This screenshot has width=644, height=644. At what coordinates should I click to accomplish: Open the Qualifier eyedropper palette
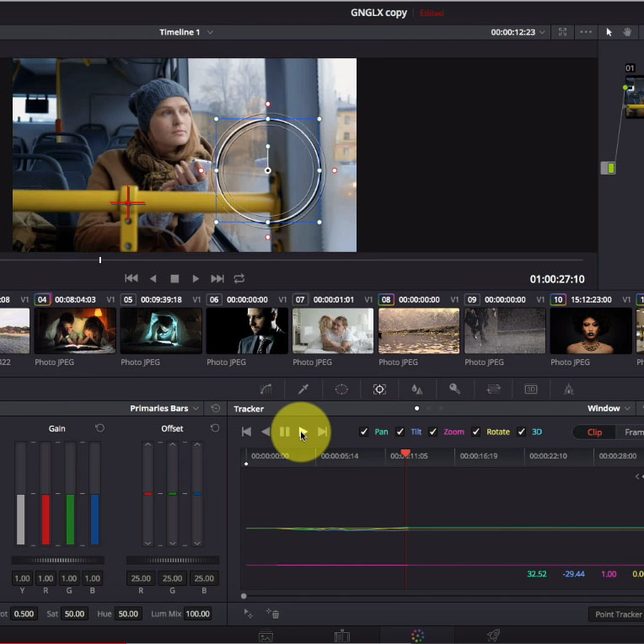(x=303, y=389)
